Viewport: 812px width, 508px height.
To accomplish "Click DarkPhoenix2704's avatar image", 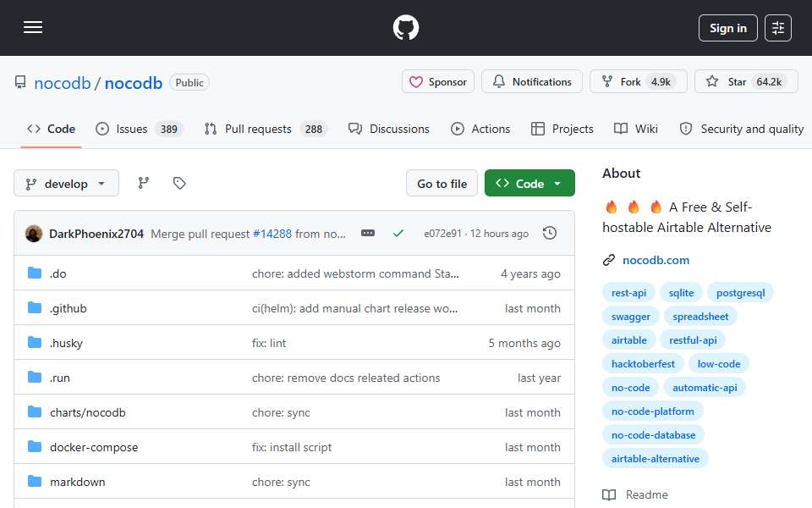I will (34, 234).
